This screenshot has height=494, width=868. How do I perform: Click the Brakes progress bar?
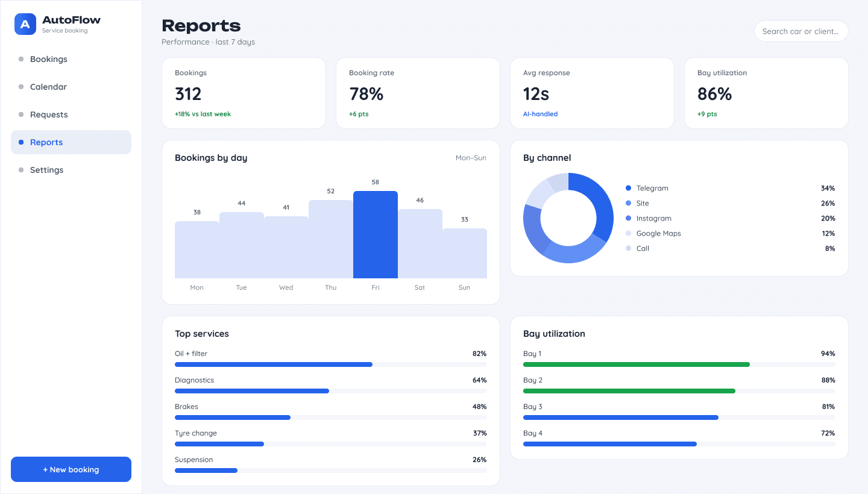(331, 417)
